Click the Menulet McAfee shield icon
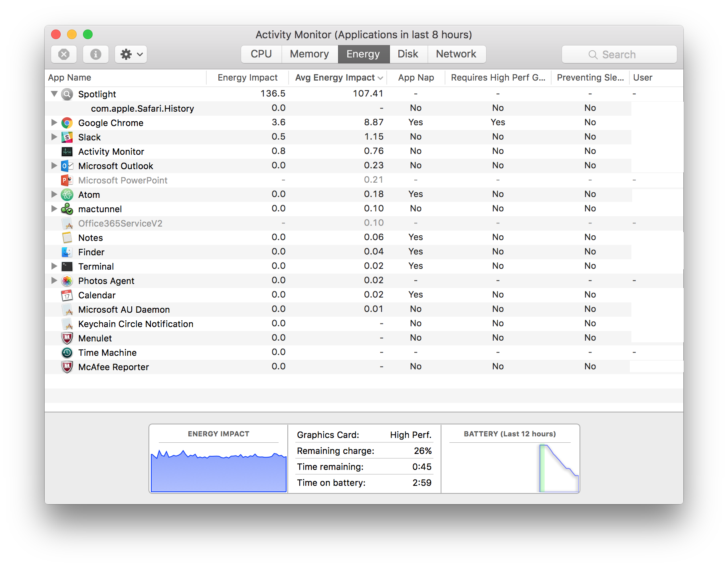The image size is (728, 568). click(67, 338)
